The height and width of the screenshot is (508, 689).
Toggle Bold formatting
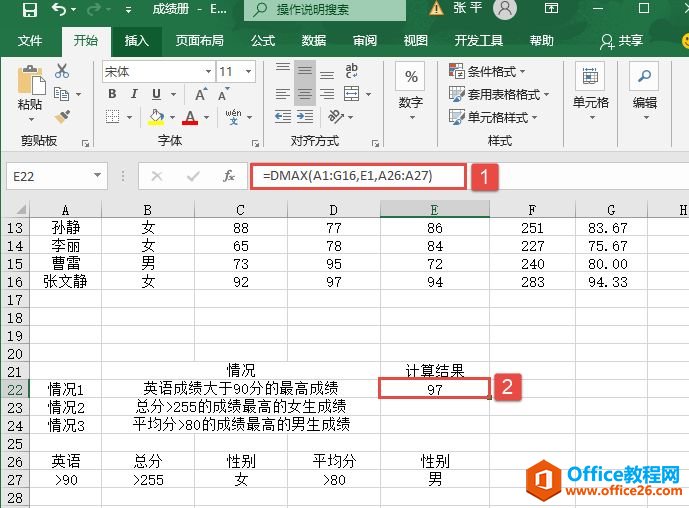112,94
